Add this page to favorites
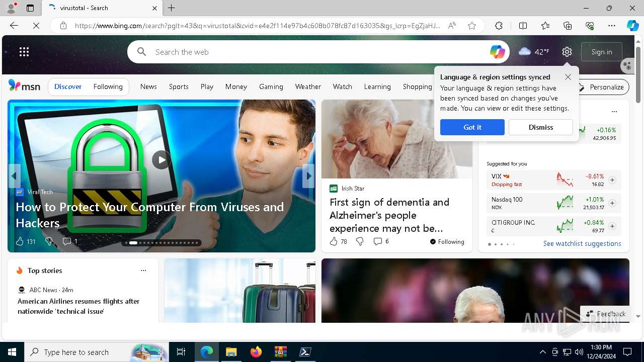644x362 pixels. point(471,26)
